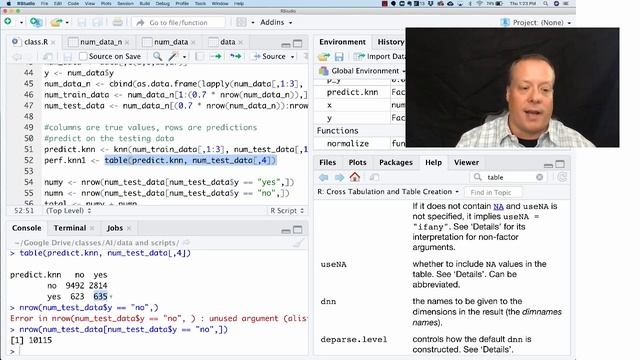Click the Source button
Viewport: 640px width, 360px height.
[269, 56]
